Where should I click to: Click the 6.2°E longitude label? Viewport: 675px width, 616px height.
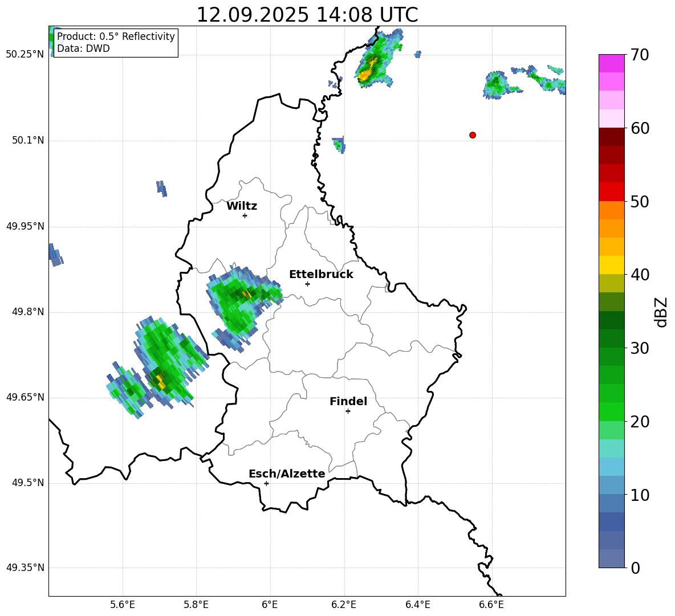pos(344,605)
